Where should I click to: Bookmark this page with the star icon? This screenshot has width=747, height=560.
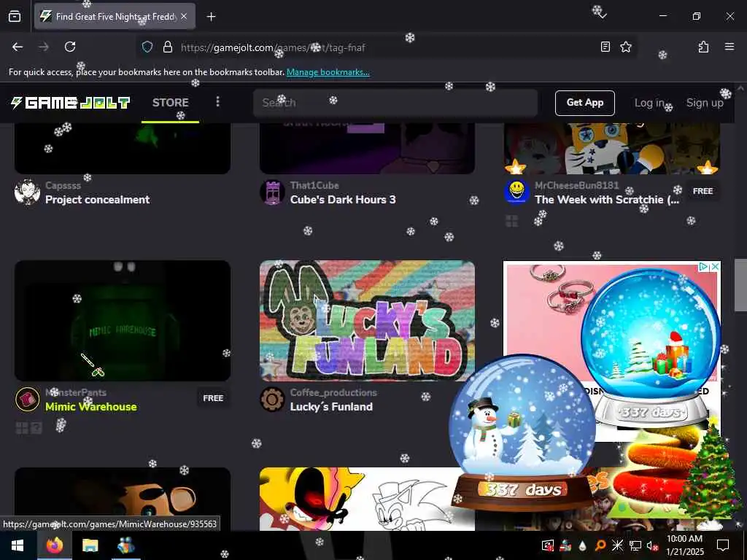pos(625,47)
